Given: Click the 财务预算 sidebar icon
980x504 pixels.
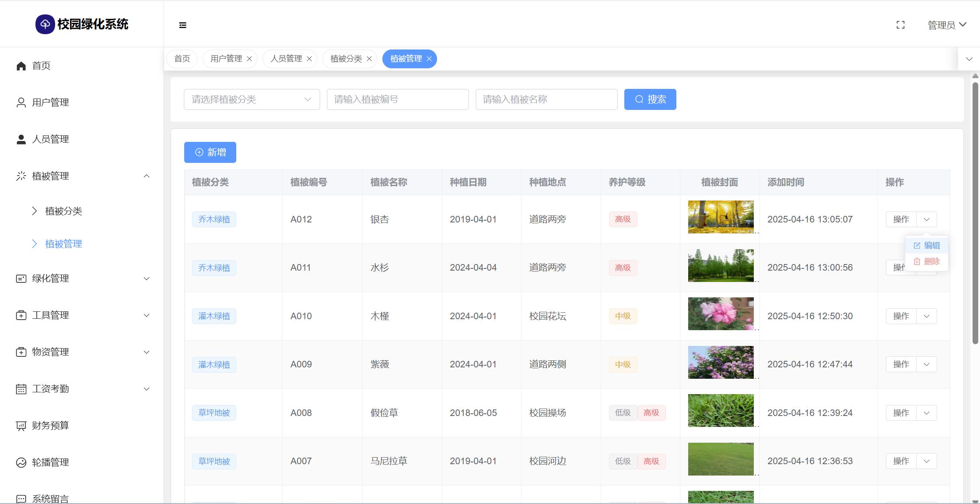Looking at the screenshot, I should pos(21,426).
